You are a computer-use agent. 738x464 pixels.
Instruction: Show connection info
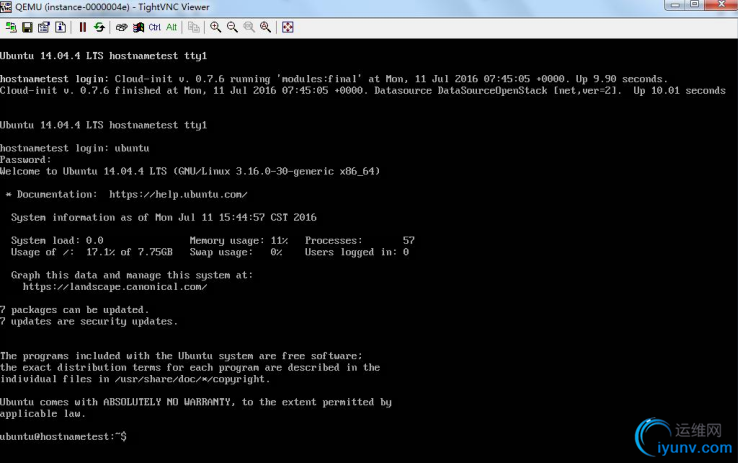coord(61,27)
